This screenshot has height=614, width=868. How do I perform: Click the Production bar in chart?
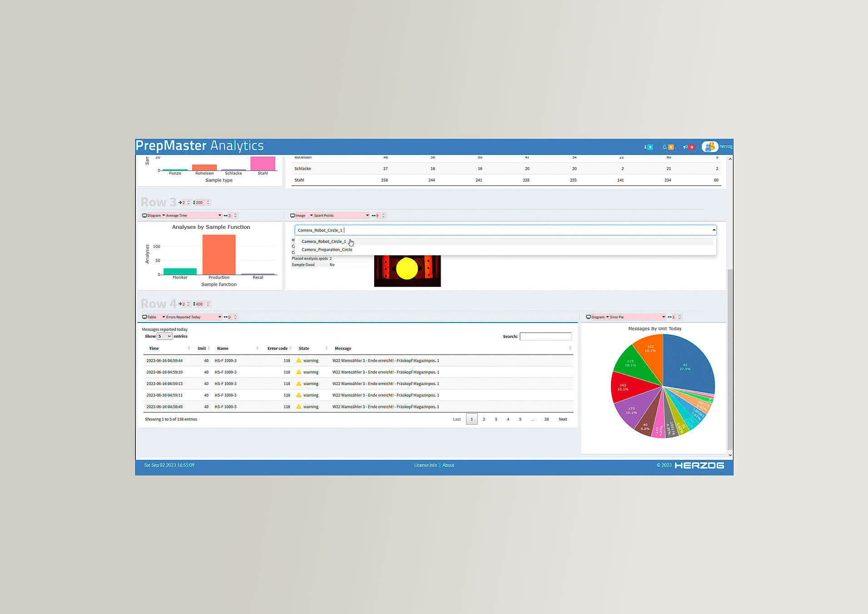[x=219, y=254]
